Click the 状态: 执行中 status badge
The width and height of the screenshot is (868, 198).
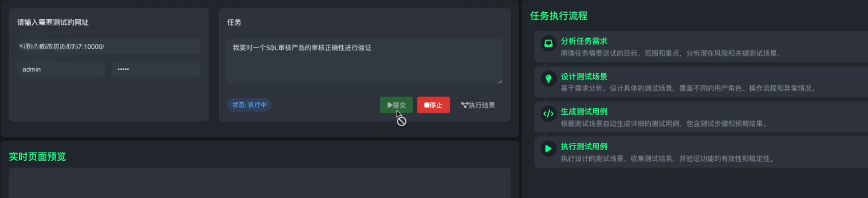249,105
